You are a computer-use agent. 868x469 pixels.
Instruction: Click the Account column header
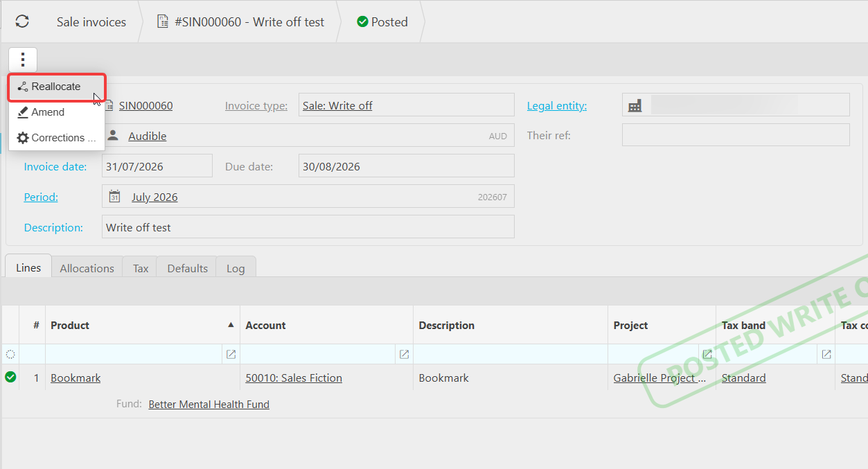point(326,325)
